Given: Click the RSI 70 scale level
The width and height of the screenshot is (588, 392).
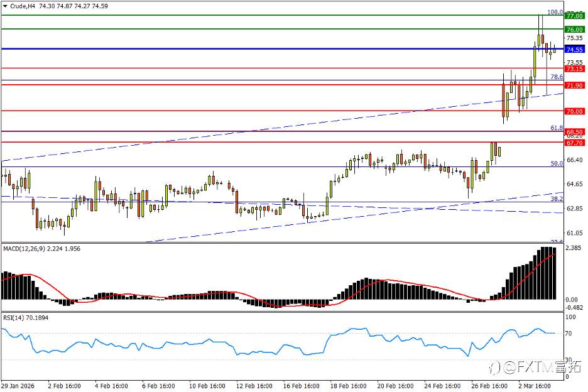Looking at the screenshot, I should [569, 333].
